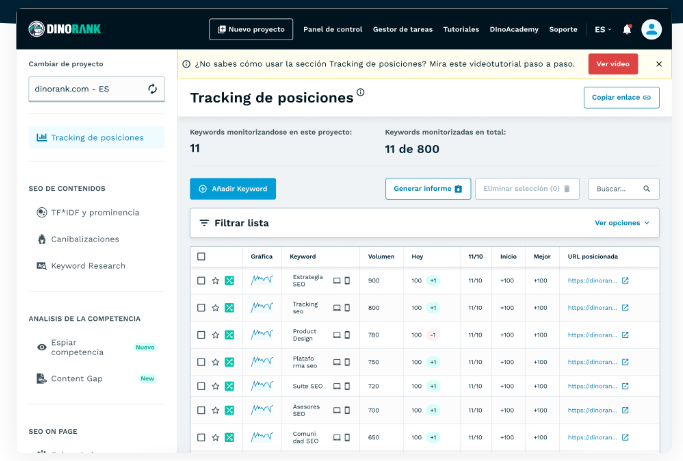Image resolution: width=683 pixels, height=461 pixels.
Task: Sort table by Mejor column header
Action: pos(542,257)
